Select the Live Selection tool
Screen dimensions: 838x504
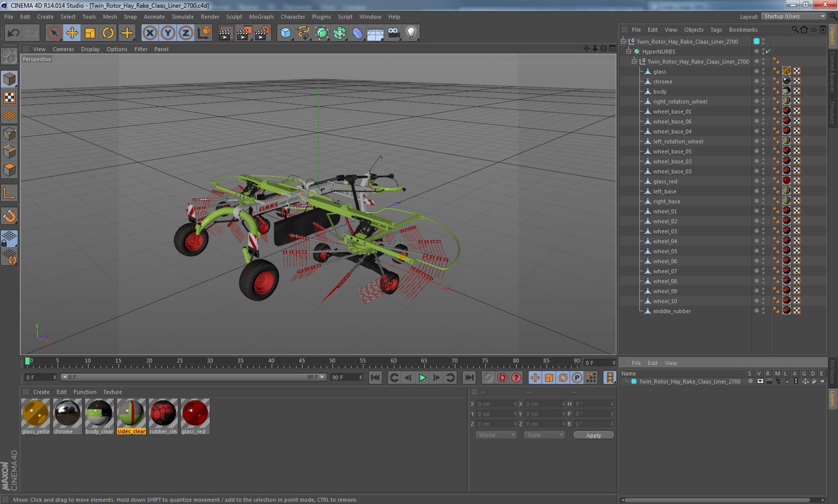54,33
